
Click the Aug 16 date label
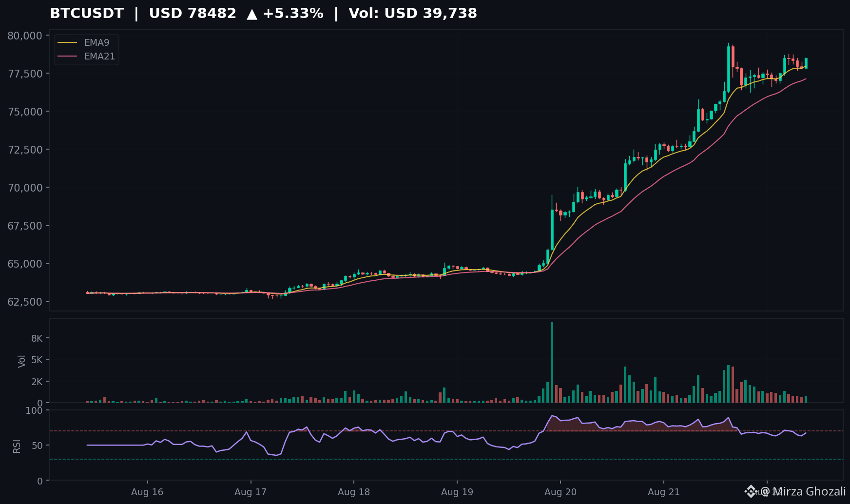click(x=147, y=492)
